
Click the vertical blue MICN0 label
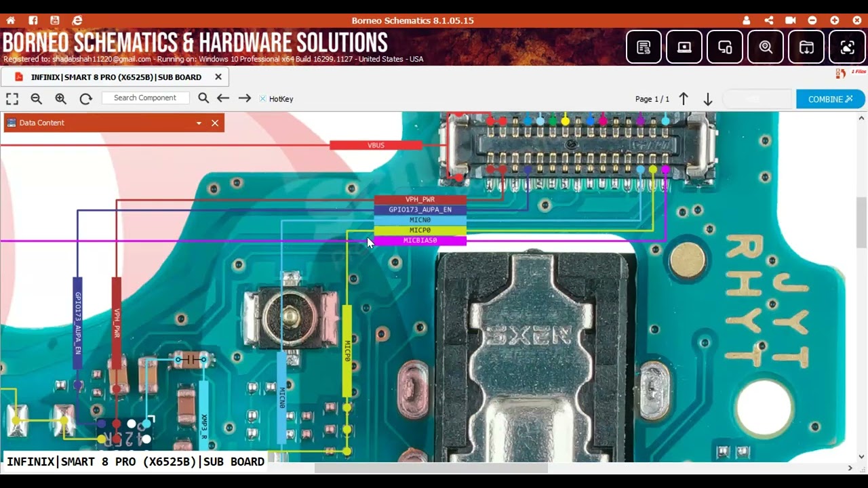tap(281, 398)
